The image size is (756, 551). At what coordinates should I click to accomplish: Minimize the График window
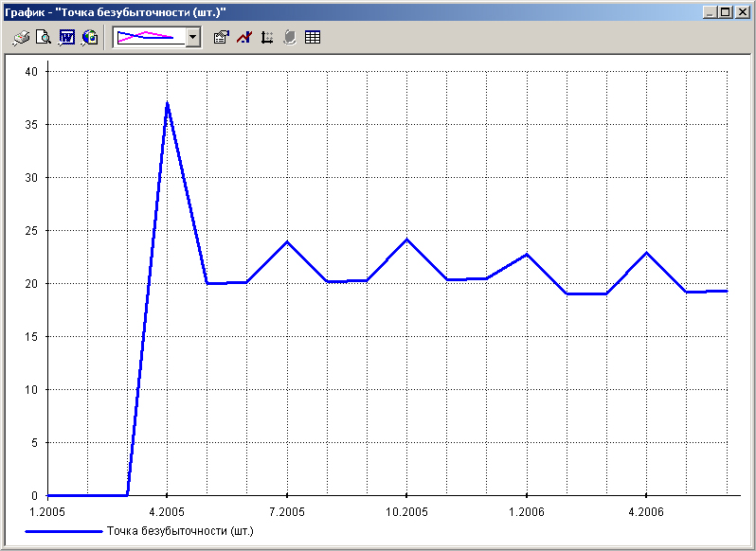tap(710, 12)
